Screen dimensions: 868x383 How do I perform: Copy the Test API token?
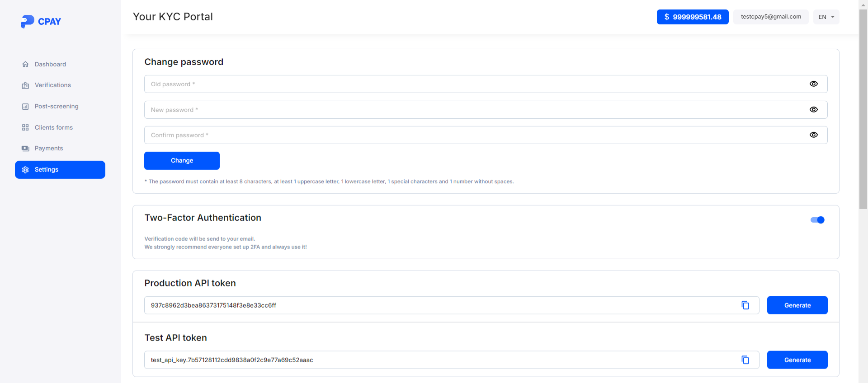pyautogui.click(x=745, y=360)
